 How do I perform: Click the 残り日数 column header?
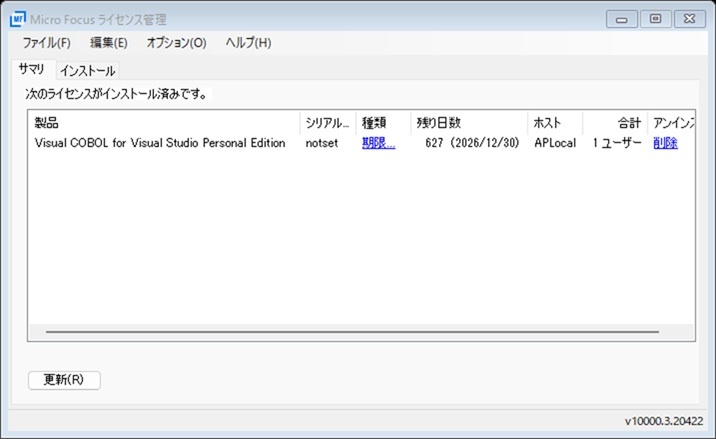[x=469, y=122]
